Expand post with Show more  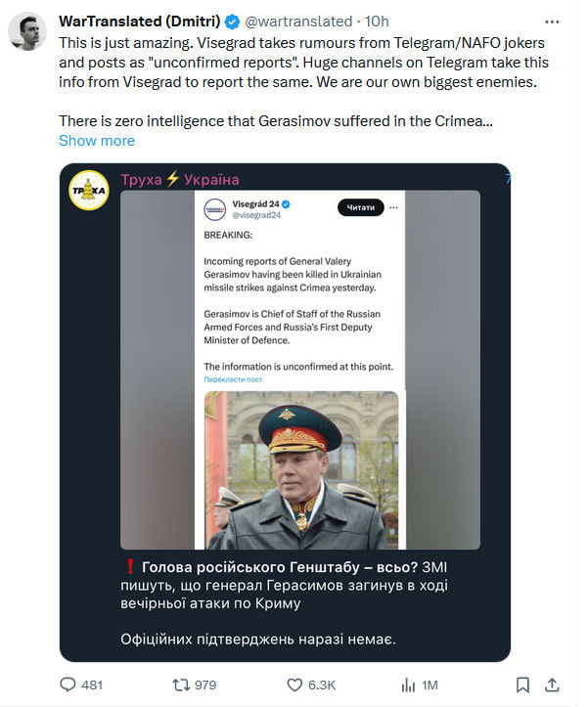97,140
